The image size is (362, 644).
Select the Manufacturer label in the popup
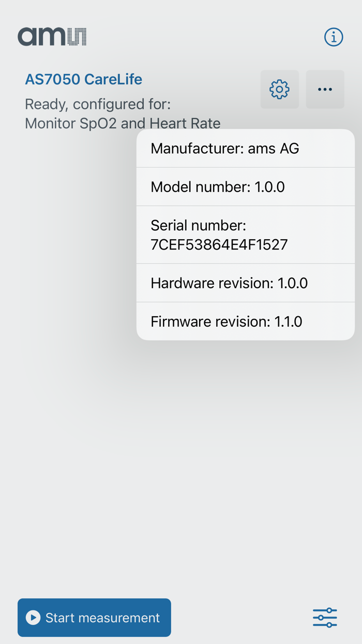click(197, 149)
